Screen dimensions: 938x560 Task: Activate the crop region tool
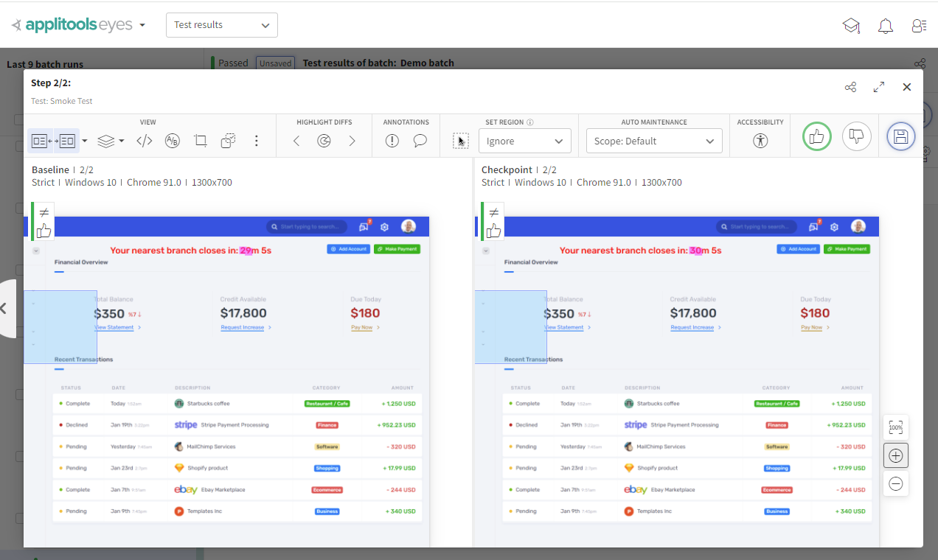[x=200, y=140]
